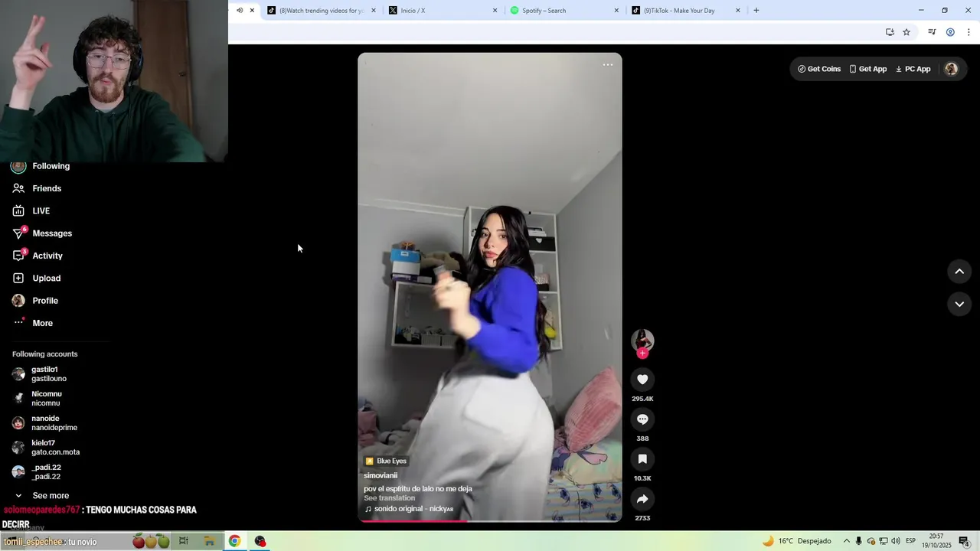Viewport: 980px width, 551px height.
Task: Open Messages in the sidebar
Action: pos(42,233)
